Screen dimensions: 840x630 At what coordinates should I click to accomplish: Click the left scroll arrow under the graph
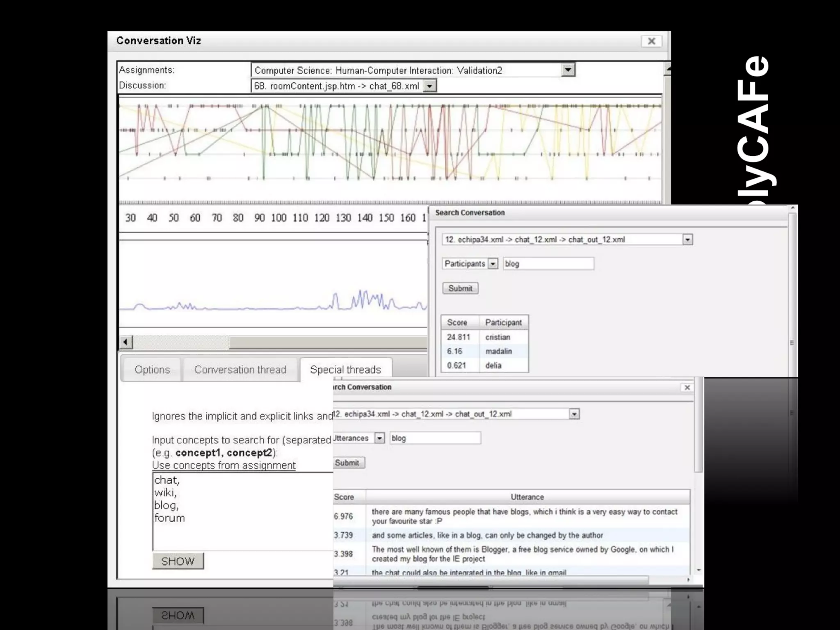[126, 342]
